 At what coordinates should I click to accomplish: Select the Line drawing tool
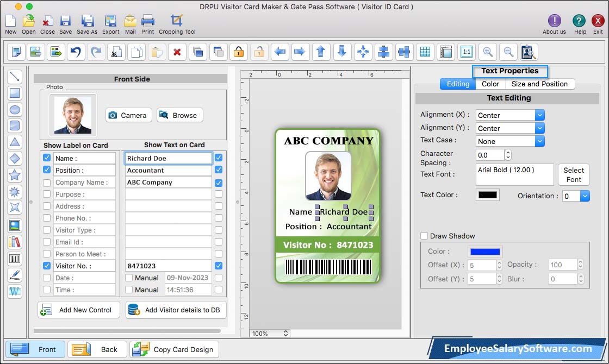click(x=14, y=76)
